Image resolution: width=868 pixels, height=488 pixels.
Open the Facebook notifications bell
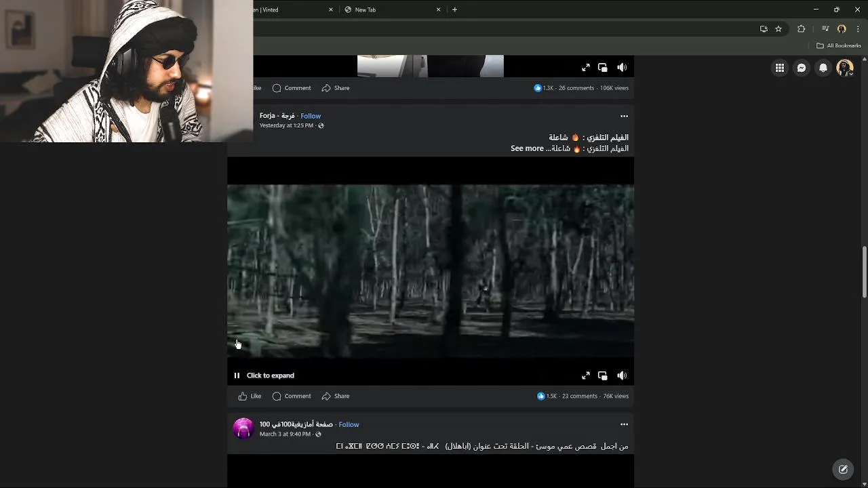click(x=823, y=68)
